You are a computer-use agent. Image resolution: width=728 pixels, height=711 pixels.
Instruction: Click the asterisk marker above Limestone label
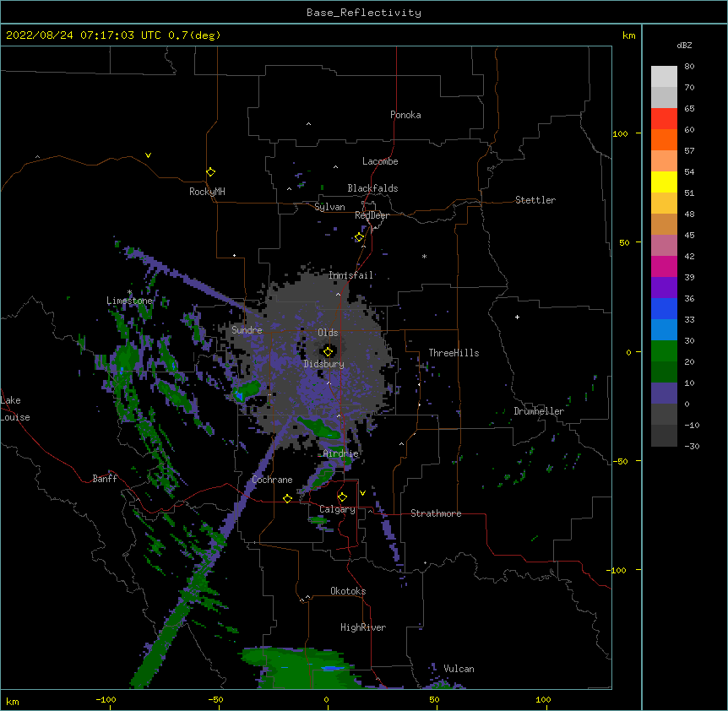point(129,292)
